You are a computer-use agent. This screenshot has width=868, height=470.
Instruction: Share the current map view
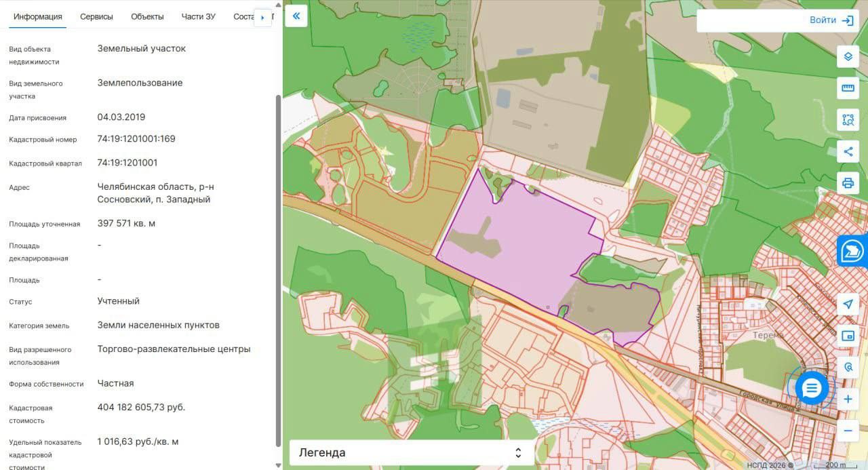pyautogui.click(x=848, y=151)
